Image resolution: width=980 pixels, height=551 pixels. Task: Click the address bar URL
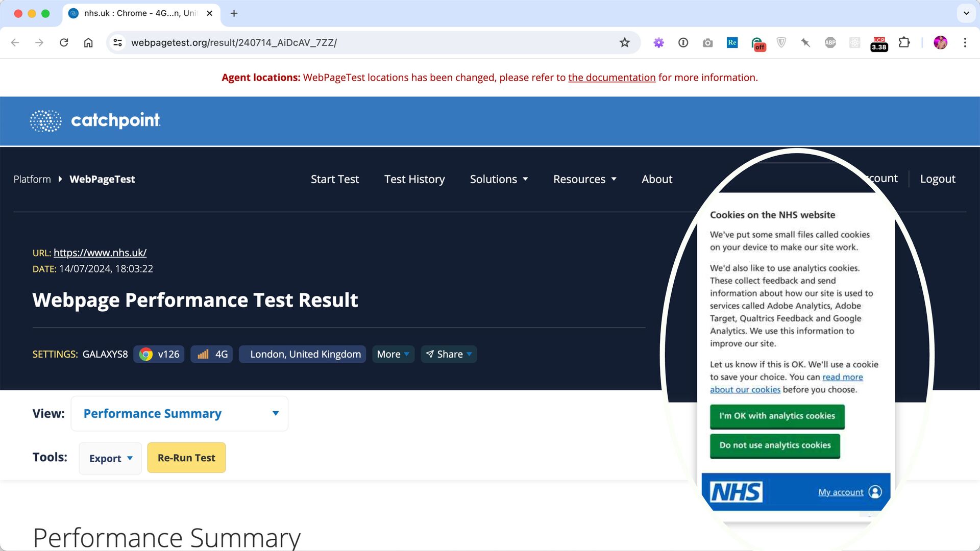(x=234, y=42)
